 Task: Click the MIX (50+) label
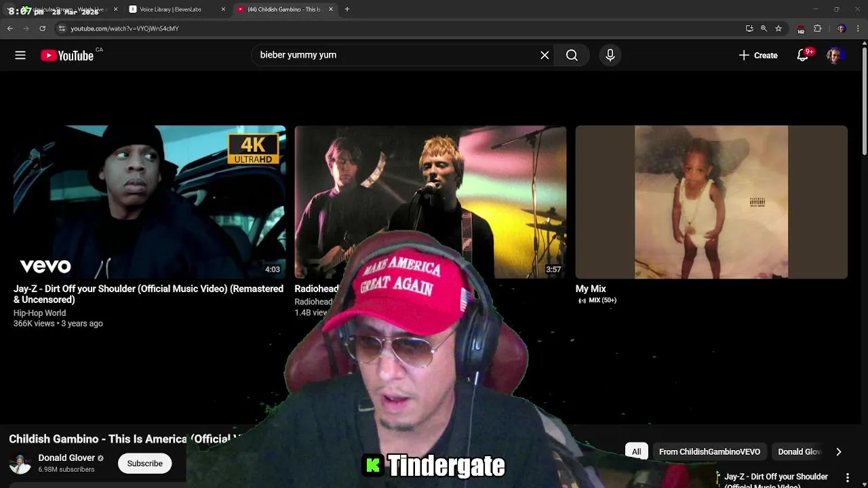pyautogui.click(x=597, y=300)
